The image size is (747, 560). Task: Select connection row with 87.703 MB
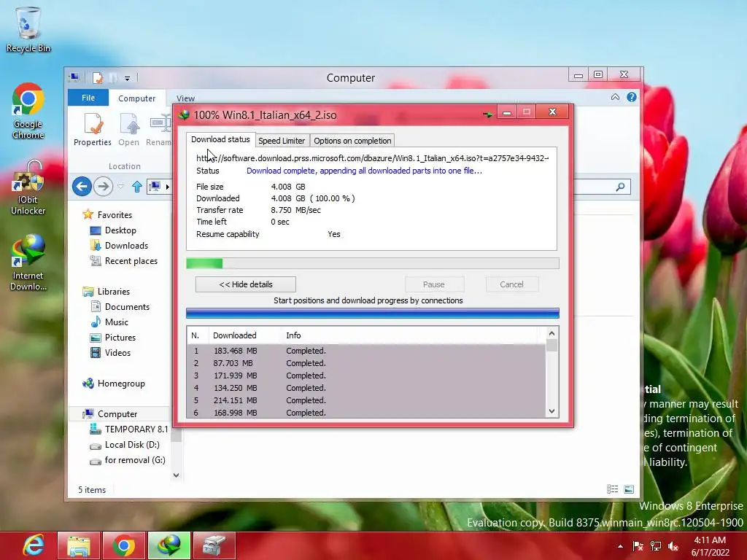point(366,363)
